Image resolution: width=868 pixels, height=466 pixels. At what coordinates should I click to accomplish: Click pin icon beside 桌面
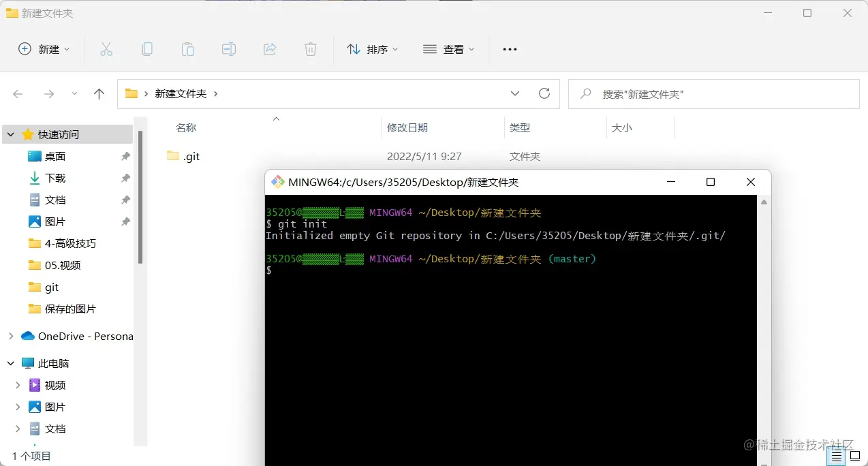coord(125,156)
